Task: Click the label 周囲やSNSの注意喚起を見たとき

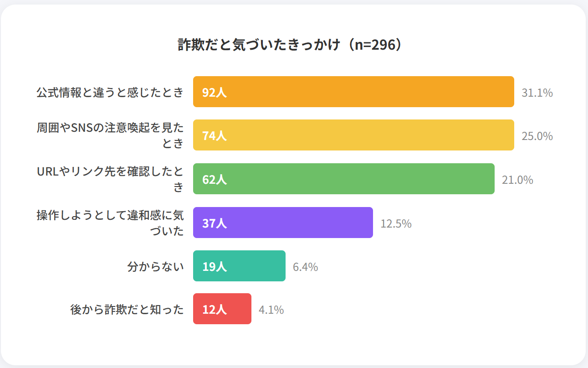Action: pyautogui.click(x=110, y=135)
